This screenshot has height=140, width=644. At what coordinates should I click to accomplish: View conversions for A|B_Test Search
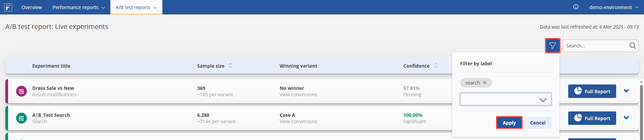[299, 121]
